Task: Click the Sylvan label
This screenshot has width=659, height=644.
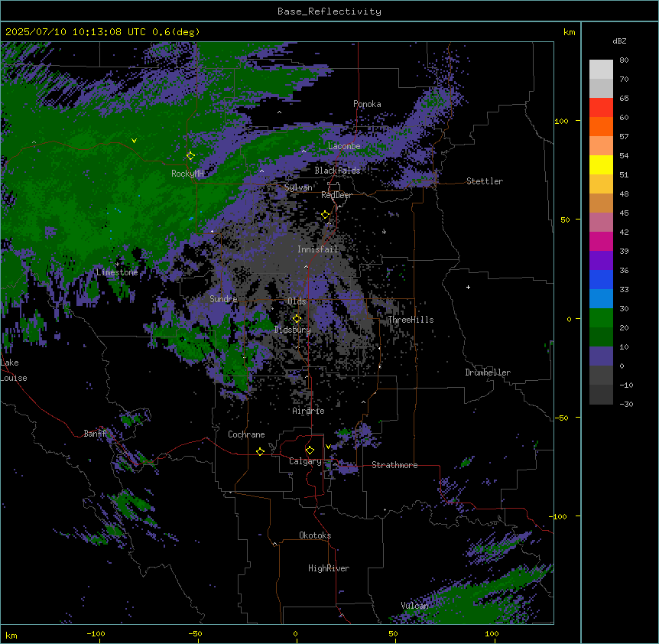Action: [298, 187]
